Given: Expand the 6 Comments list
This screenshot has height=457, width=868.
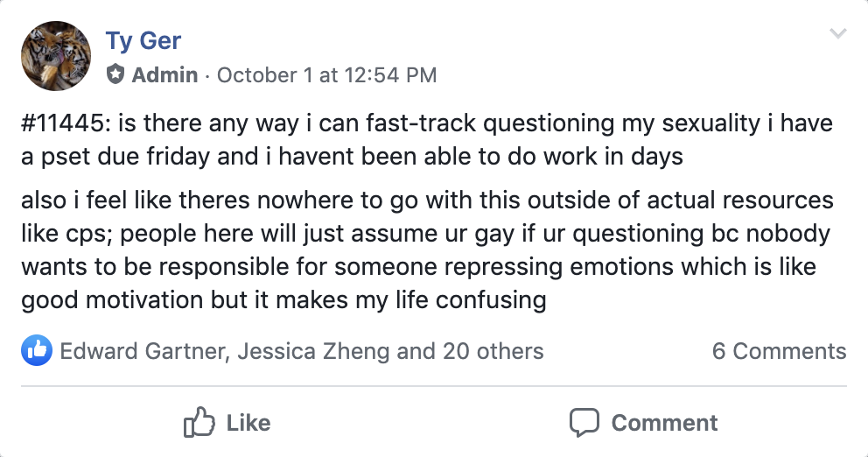Looking at the screenshot, I should 779,351.
